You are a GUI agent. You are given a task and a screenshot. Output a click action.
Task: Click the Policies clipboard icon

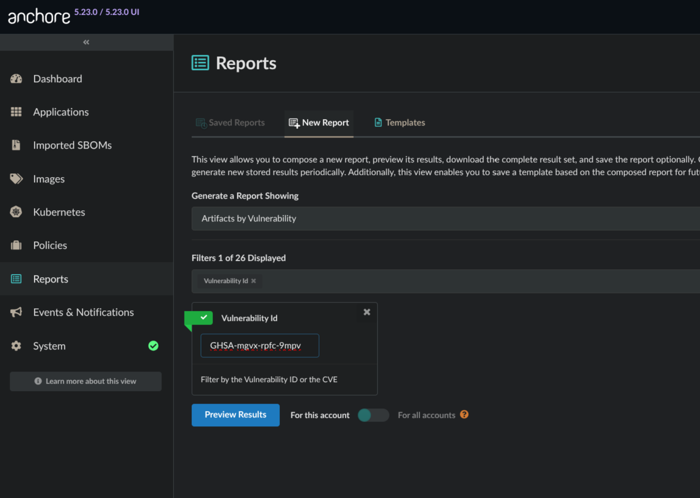pyautogui.click(x=16, y=245)
